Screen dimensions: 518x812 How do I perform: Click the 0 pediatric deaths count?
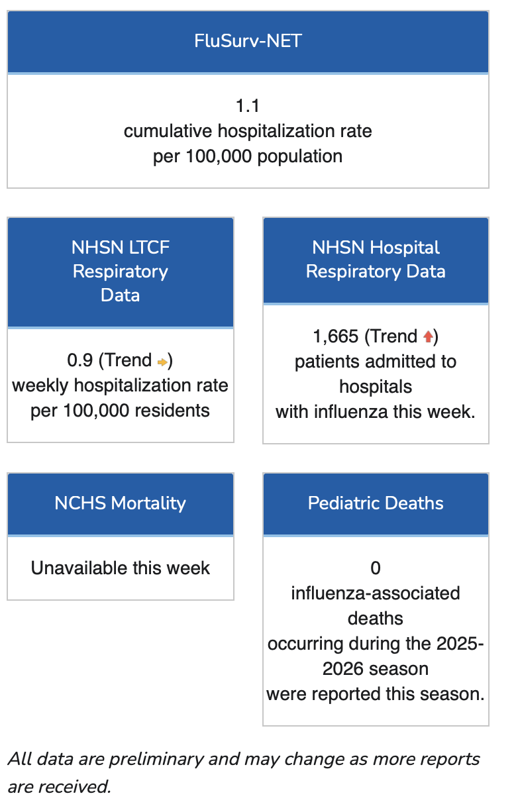(376, 568)
